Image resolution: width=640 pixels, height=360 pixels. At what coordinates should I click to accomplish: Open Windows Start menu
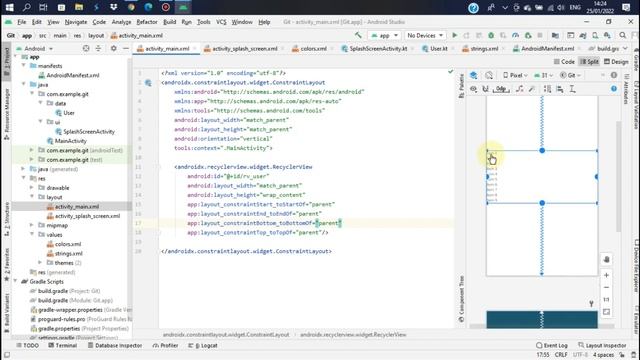[x=9, y=7]
